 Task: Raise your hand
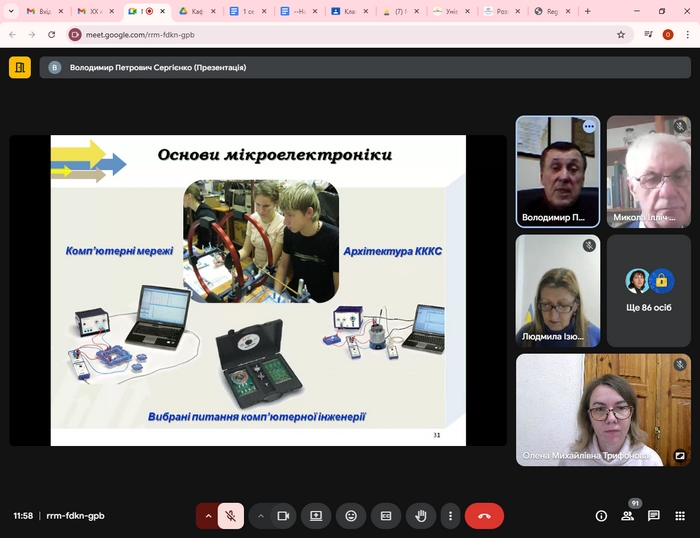click(421, 516)
